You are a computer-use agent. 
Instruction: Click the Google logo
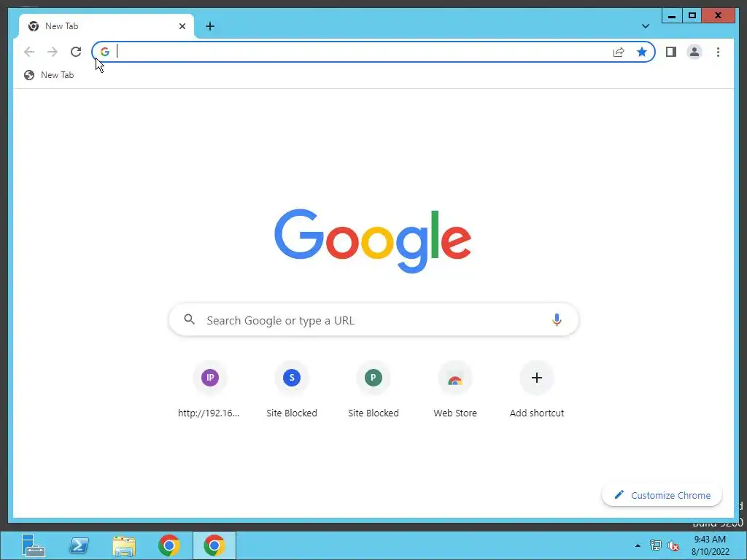point(373,241)
